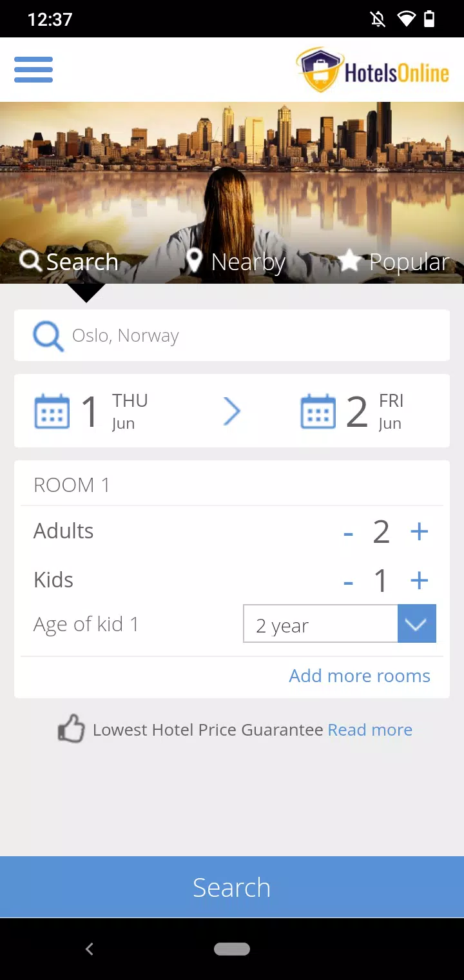Tap the thumbs-up price guarantee icon
This screenshot has width=464, height=980.
tap(72, 729)
